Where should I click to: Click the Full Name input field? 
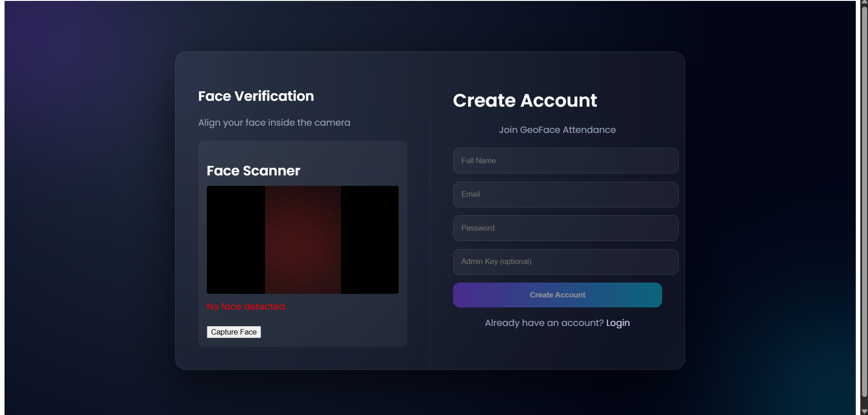click(565, 160)
